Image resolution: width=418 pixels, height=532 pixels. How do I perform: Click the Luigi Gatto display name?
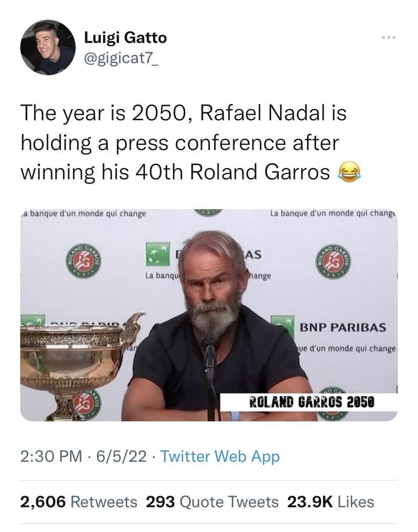click(125, 37)
